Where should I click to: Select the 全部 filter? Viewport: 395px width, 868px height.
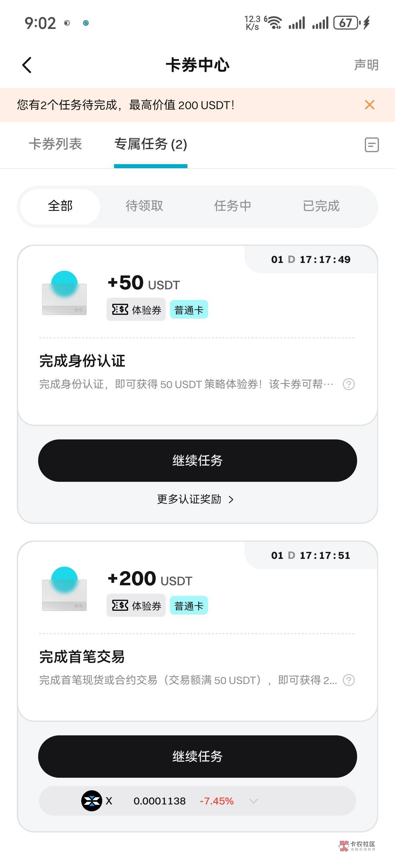[x=60, y=206]
